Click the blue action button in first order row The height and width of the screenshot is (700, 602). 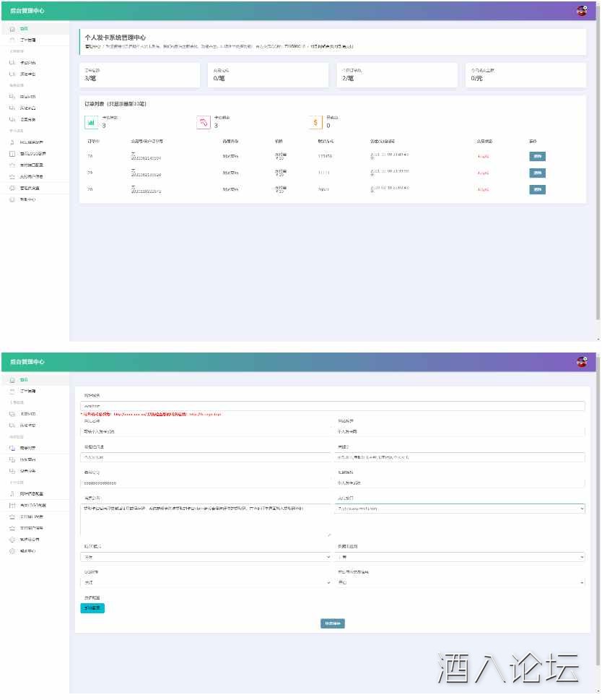point(537,156)
